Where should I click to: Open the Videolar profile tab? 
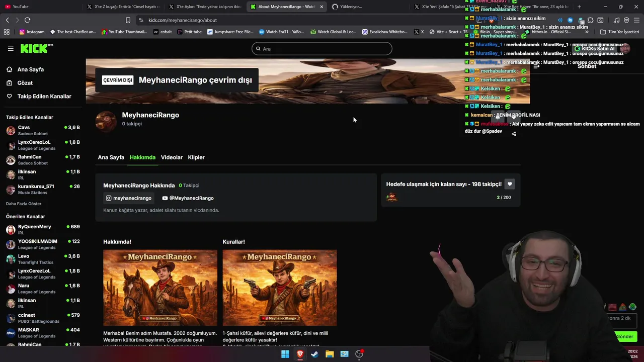tap(172, 157)
